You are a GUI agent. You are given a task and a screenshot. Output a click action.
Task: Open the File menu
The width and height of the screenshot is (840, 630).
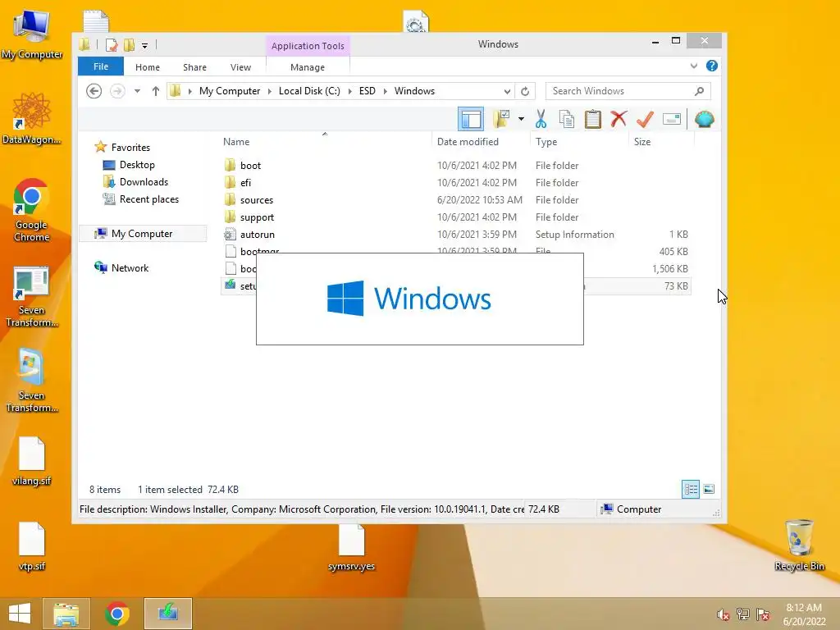[x=101, y=66]
